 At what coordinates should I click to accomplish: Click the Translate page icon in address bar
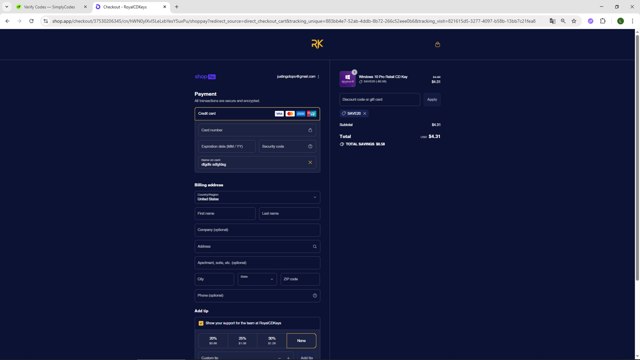click(x=552, y=21)
